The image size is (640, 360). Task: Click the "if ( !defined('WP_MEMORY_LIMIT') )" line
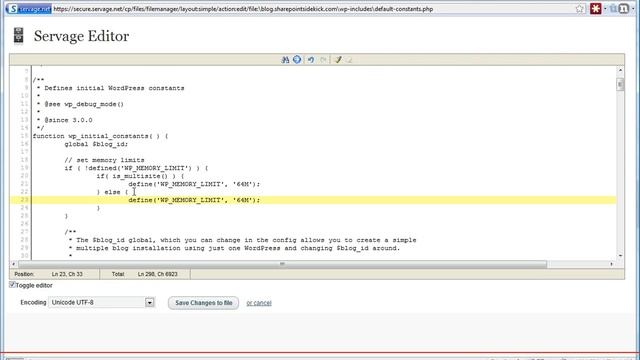[x=136, y=168]
